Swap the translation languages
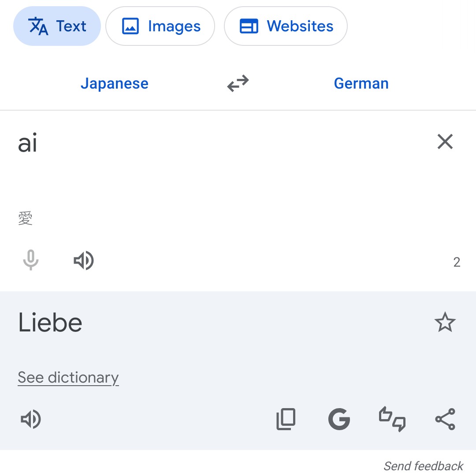476x476 pixels. [x=238, y=84]
